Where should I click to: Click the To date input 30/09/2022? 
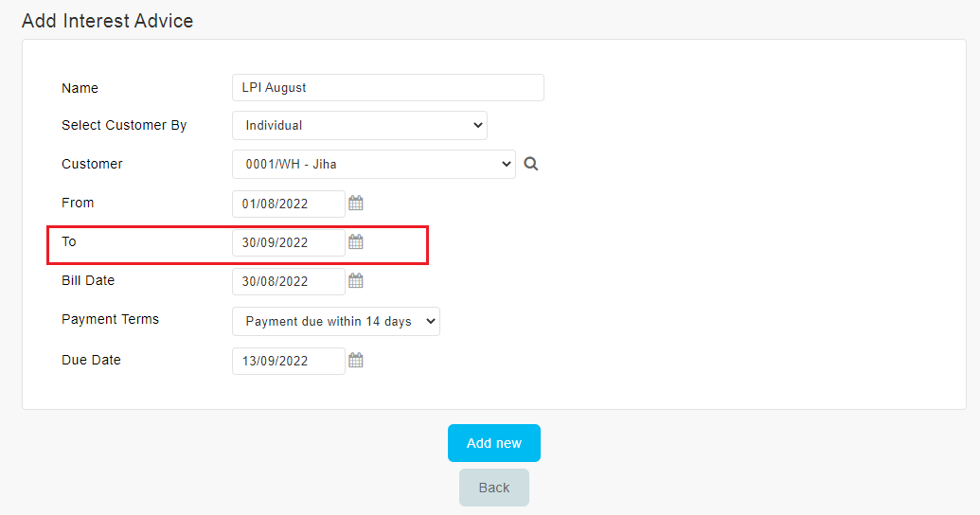click(288, 242)
